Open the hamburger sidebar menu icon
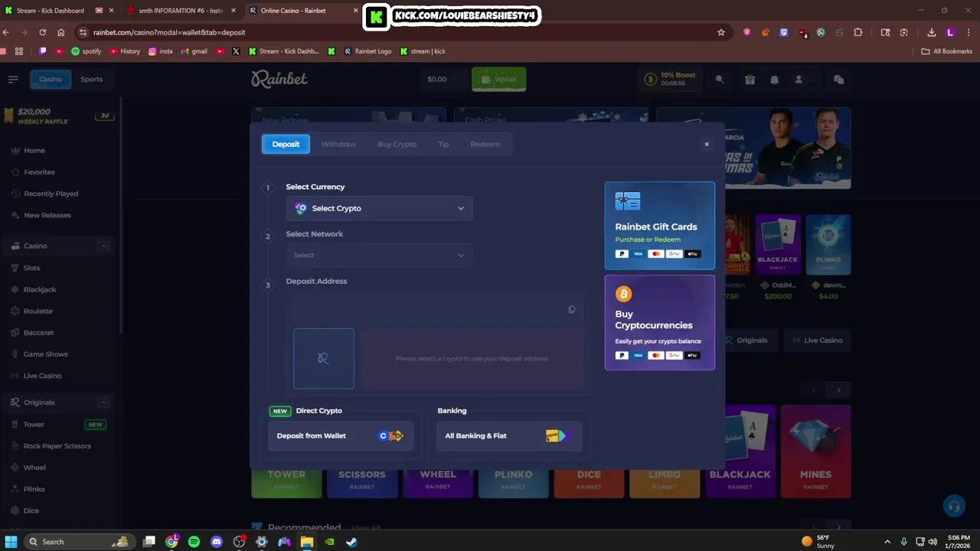 tap(13, 79)
